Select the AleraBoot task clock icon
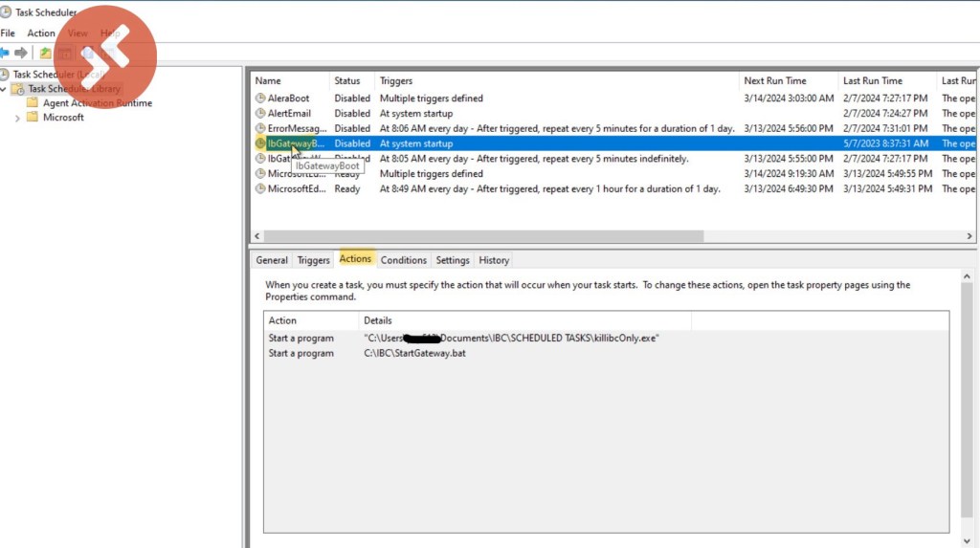 pyautogui.click(x=260, y=99)
